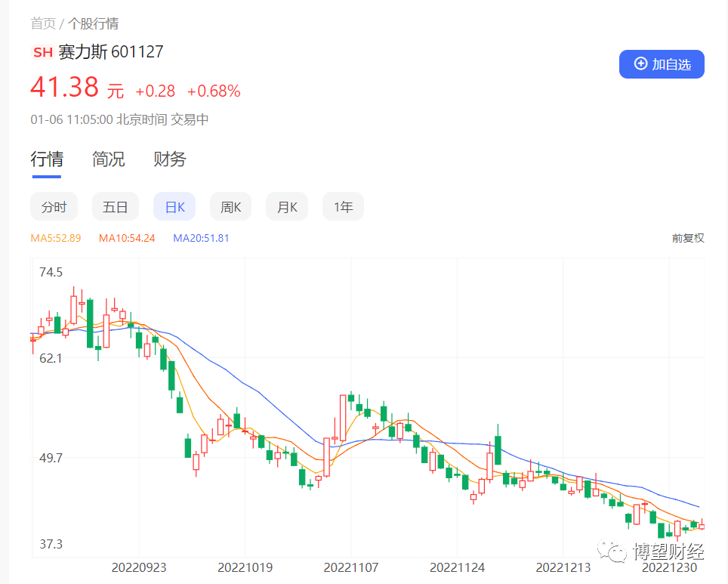Click the 20221019 date axis label
Image resolution: width=728 pixels, height=584 pixels.
coord(245,567)
